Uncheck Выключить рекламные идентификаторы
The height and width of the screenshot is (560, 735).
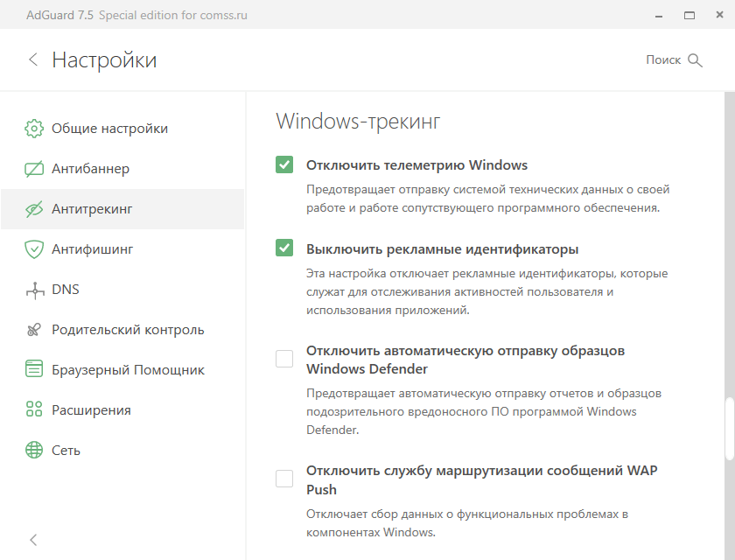(284, 248)
